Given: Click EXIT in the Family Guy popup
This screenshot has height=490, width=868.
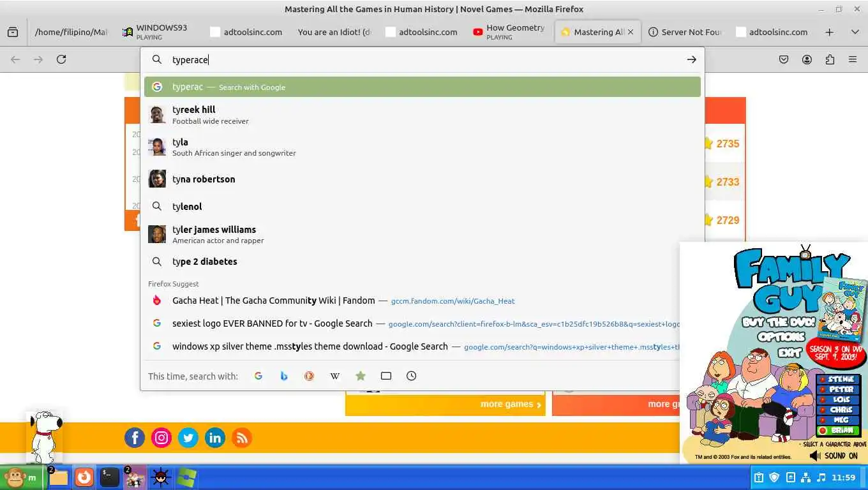Looking at the screenshot, I should pyautogui.click(x=790, y=352).
